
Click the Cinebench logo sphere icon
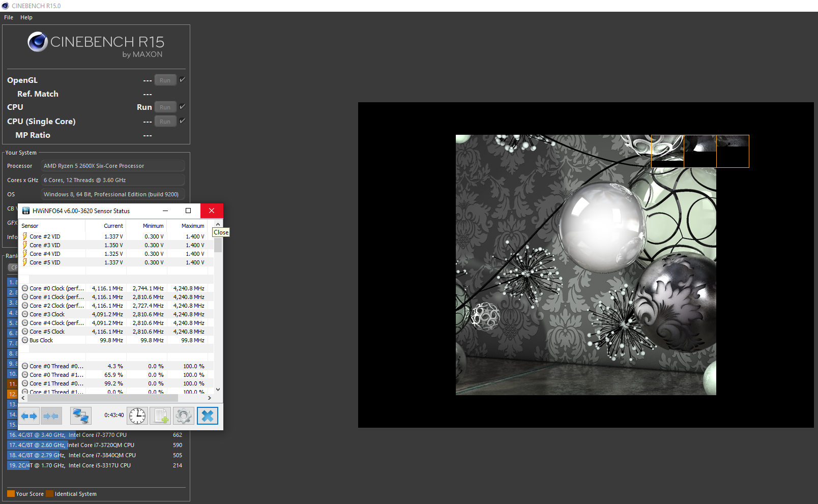(38, 42)
